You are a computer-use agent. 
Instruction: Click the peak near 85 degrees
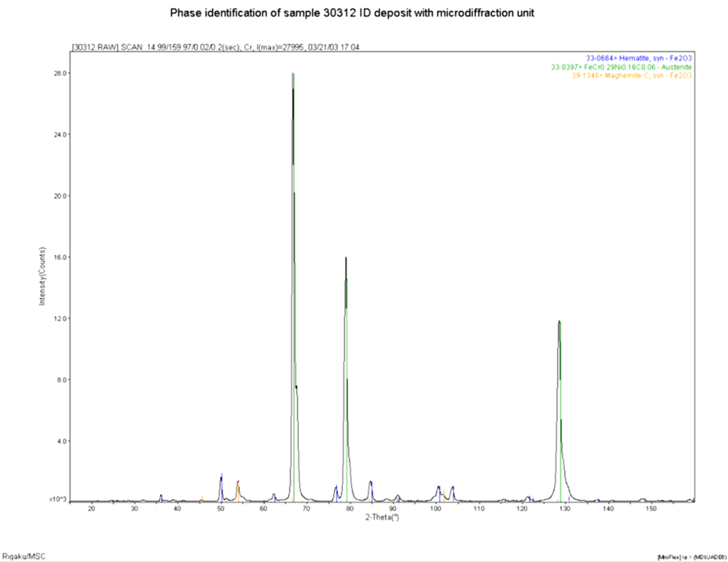371,482
